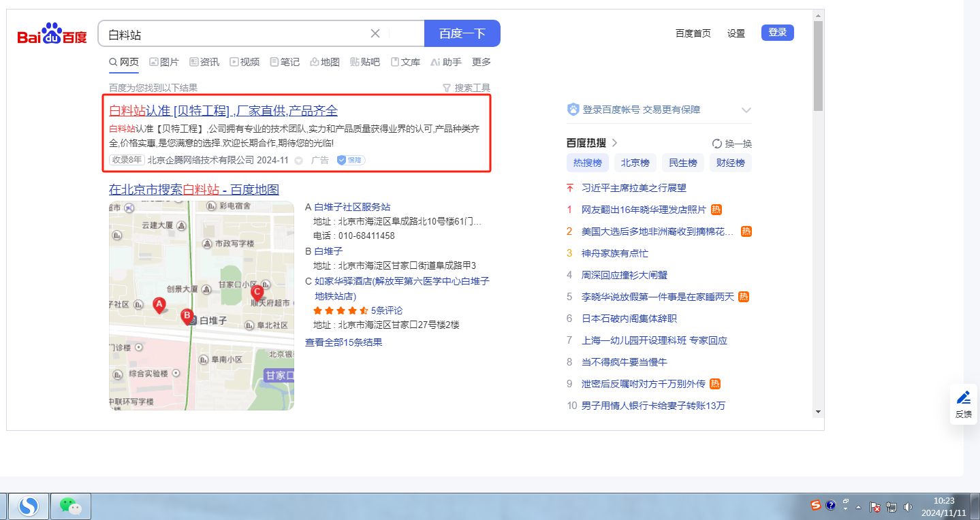Viewport: 980px width, 520px height.
Task: Expand the 登录百度帐号 panel chevron
Action: click(746, 110)
